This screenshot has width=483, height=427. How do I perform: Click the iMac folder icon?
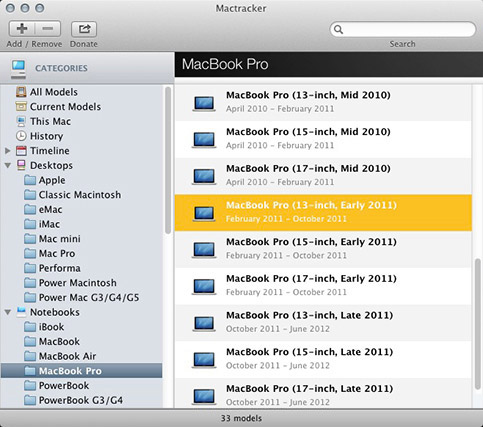[x=30, y=224]
